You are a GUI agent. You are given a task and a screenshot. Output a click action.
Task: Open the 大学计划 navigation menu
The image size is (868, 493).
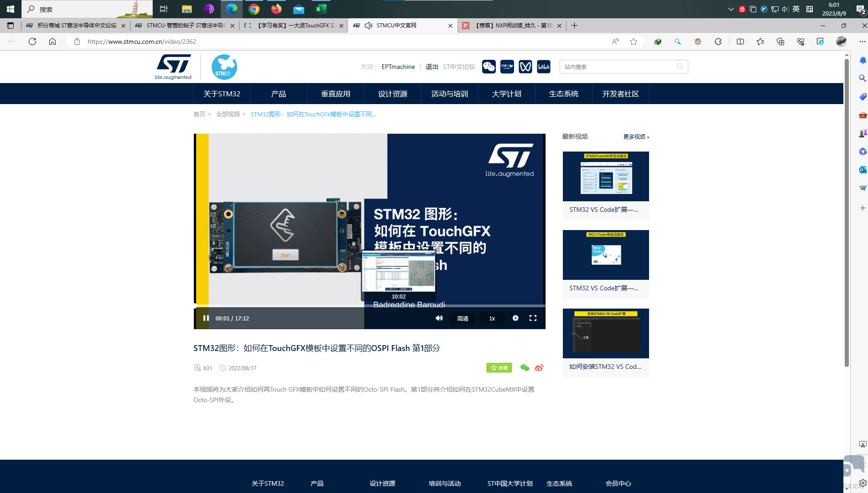(x=507, y=94)
